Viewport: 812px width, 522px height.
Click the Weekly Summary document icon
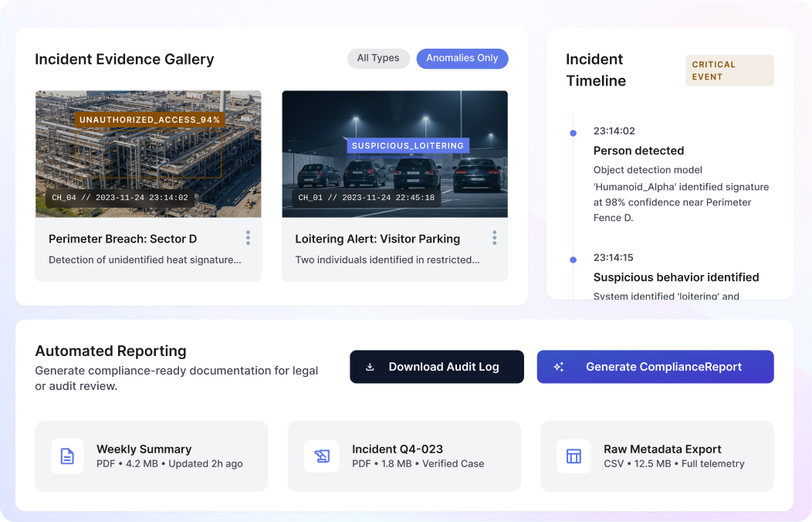[67, 456]
